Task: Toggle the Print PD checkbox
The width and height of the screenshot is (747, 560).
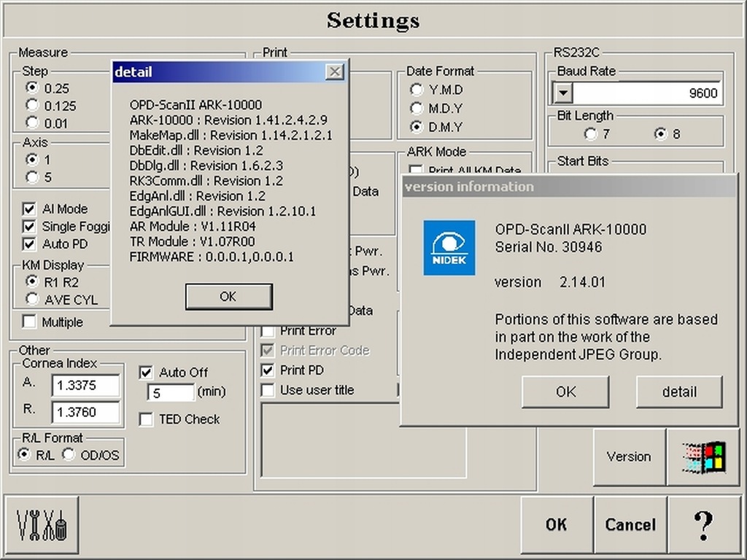Action: pyautogui.click(x=268, y=370)
